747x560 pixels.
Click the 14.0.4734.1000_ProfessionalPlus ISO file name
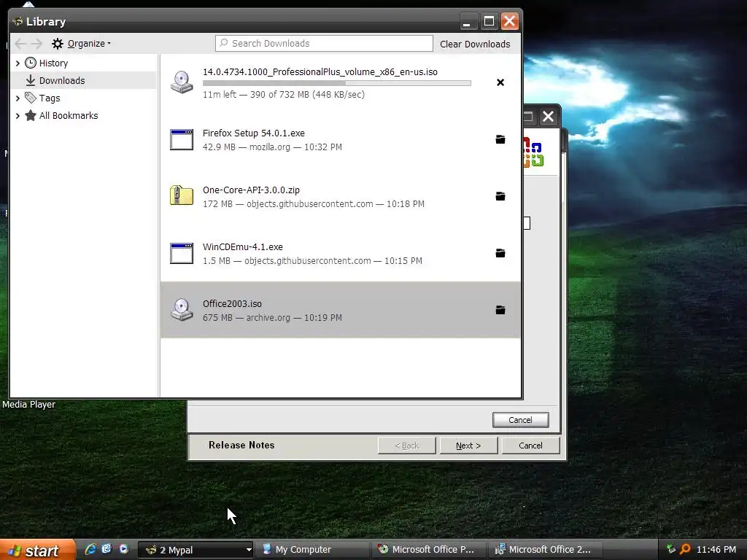pos(320,72)
